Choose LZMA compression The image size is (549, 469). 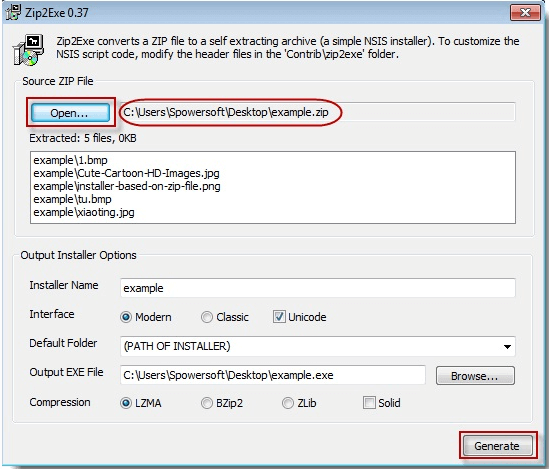[x=126, y=403]
